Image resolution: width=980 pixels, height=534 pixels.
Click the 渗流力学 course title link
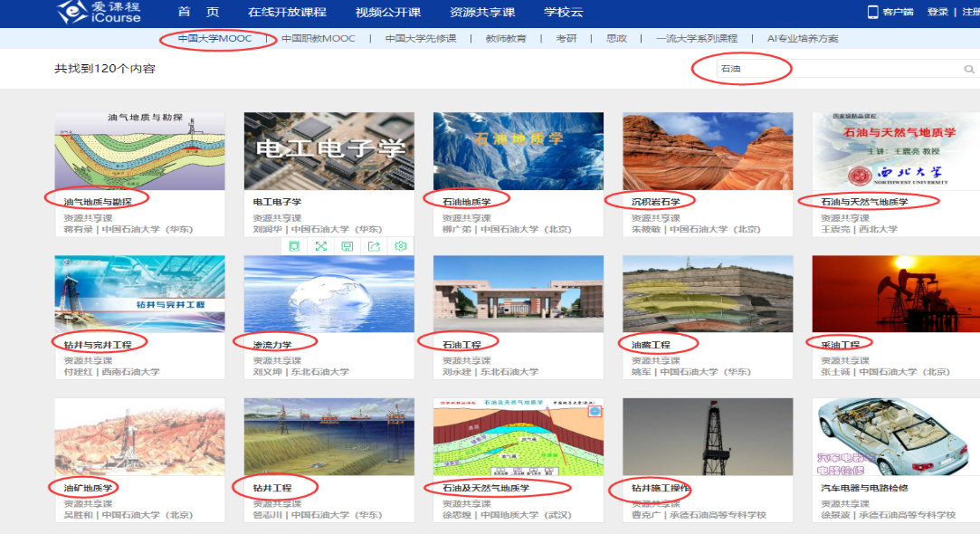coord(272,345)
